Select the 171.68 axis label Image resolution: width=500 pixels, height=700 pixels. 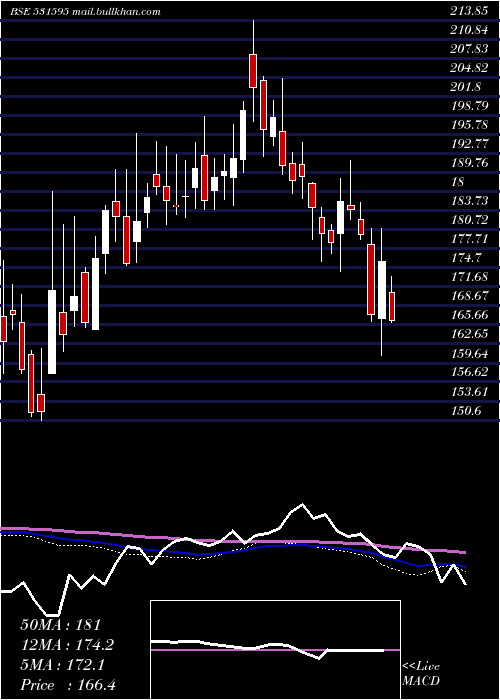[x=469, y=277]
